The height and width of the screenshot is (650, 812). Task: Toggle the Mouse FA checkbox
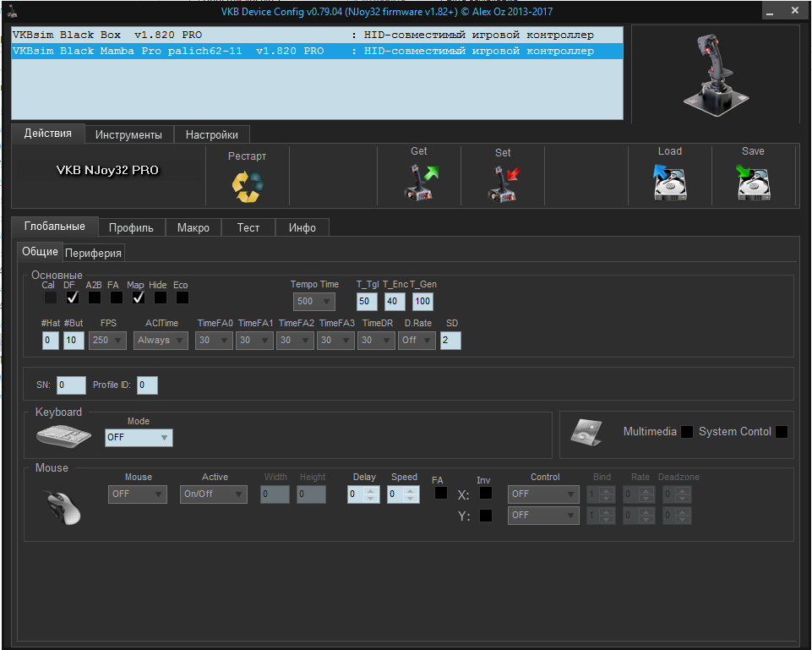pos(441,493)
